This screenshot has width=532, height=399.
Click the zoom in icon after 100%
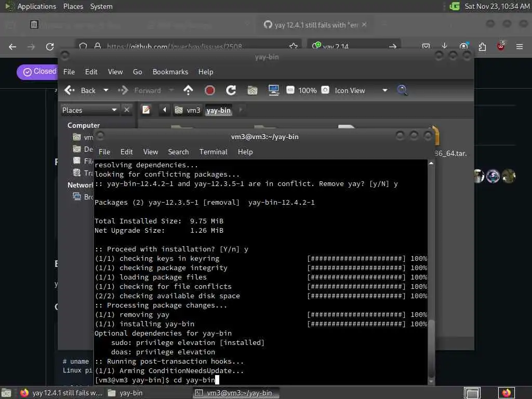(325, 90)
